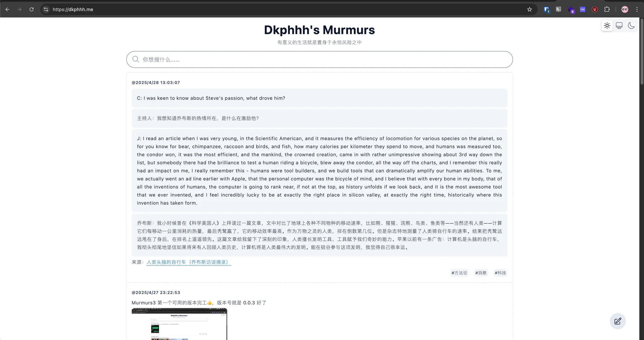Click the magnifier icon in search box
The height and width of the screenshot is (340, 644).
click(x=136, y=59)
